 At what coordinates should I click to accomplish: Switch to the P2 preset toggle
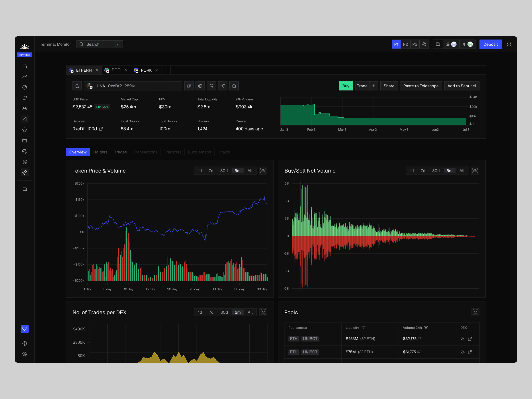[x=405, y=44]
